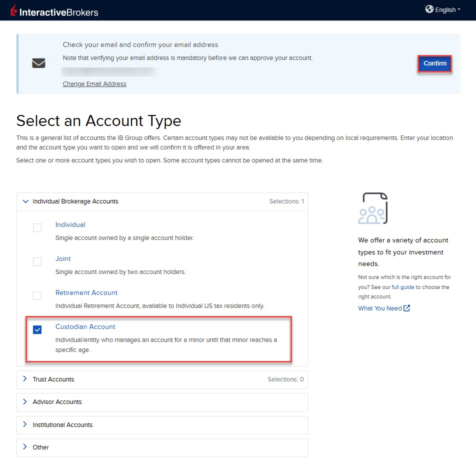
Task: Click the external link icon beside What You Need
Action: tap(406, 308)
